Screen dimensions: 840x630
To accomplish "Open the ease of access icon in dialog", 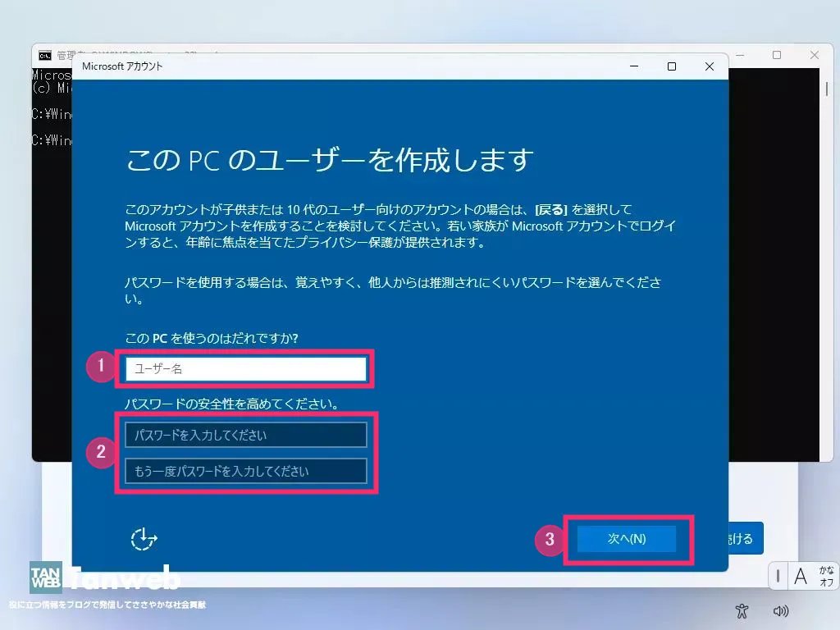I will click(x=144, y=539).
